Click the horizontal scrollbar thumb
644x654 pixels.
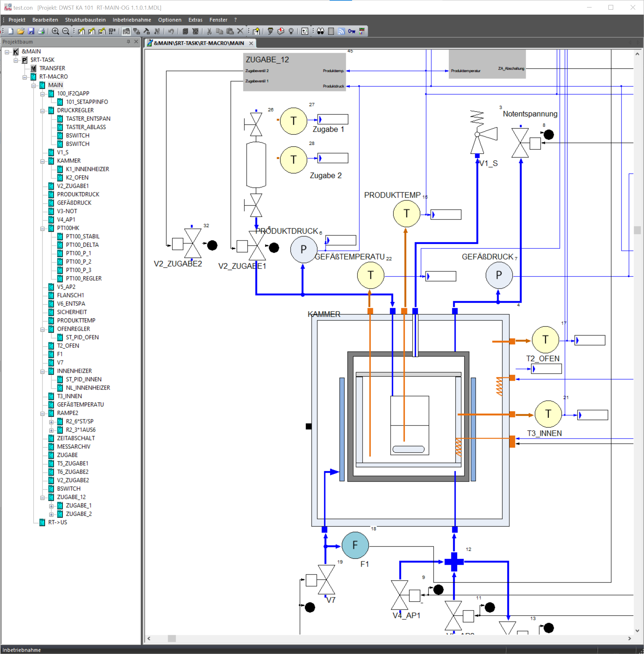pos(172,638)
